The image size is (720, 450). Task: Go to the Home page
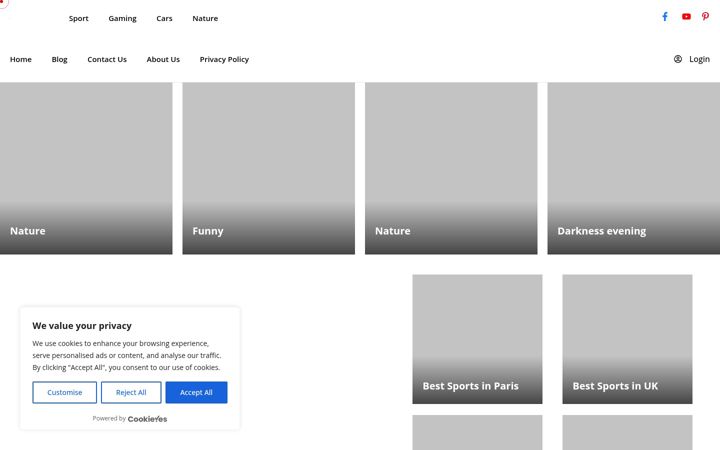(x=21, y=59)
